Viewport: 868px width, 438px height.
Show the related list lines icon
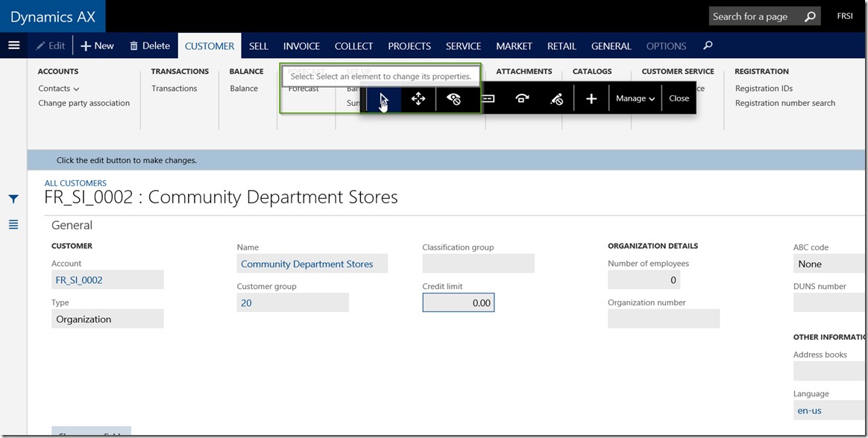pos(13,224)
